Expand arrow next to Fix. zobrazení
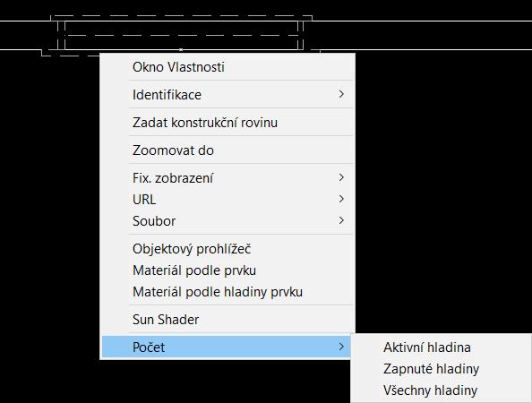 [341, 177]
